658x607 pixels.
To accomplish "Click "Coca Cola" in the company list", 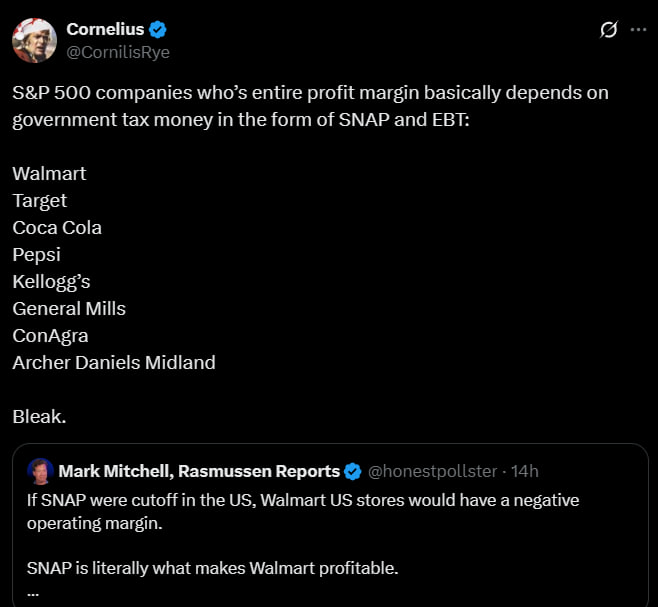I will click(57, 227).
